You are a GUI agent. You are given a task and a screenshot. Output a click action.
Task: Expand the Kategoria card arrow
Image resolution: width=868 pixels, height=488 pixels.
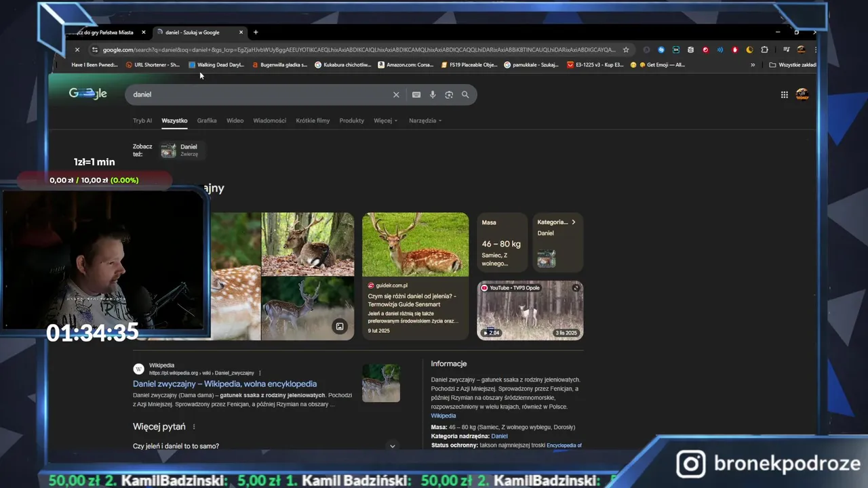tap(573, 222)
